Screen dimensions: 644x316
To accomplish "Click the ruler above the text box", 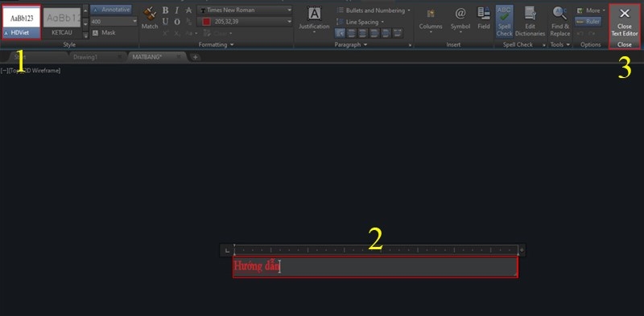I will tap(376, 250).
